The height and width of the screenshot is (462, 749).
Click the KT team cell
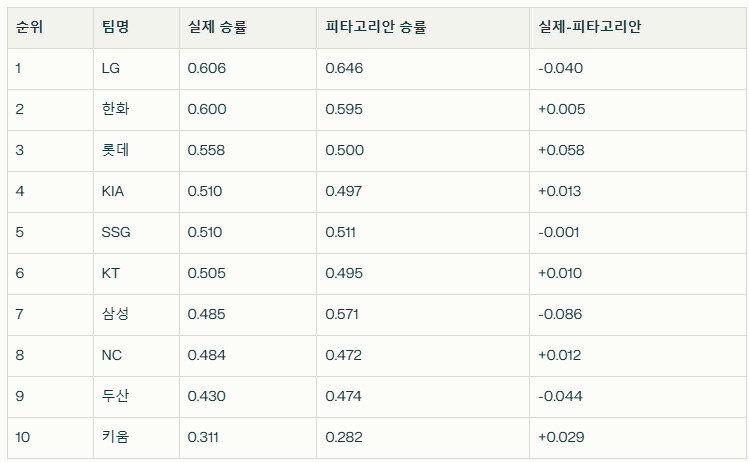(136, 274)
